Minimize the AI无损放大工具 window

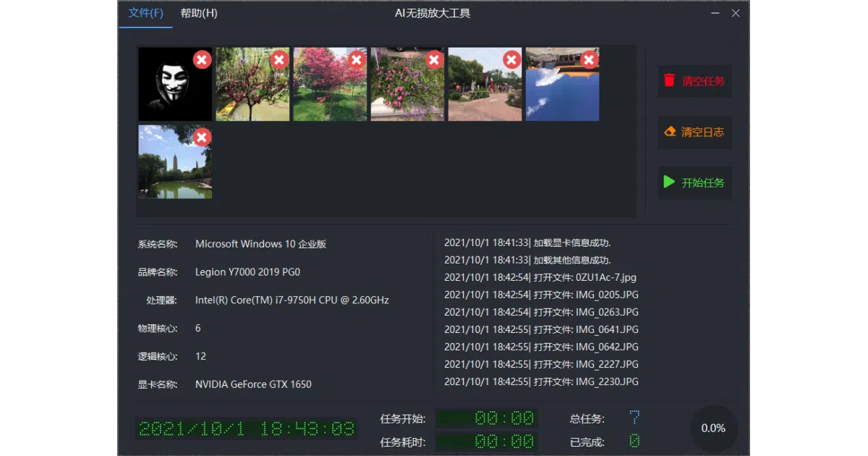(x=715, y=13)
